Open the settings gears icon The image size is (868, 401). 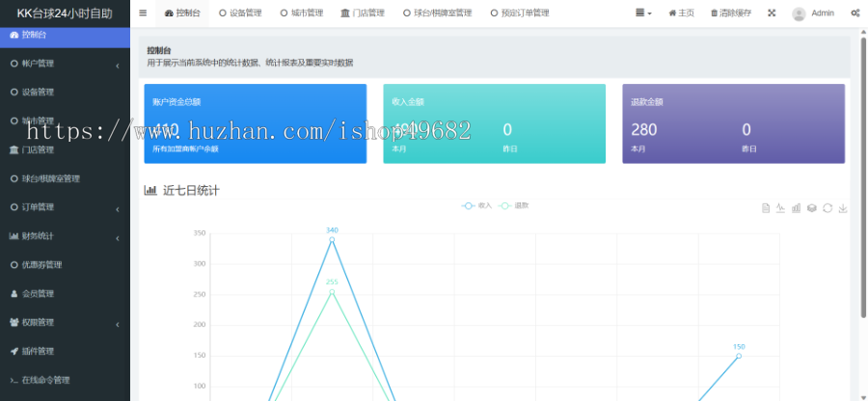(x=855, y=13)
